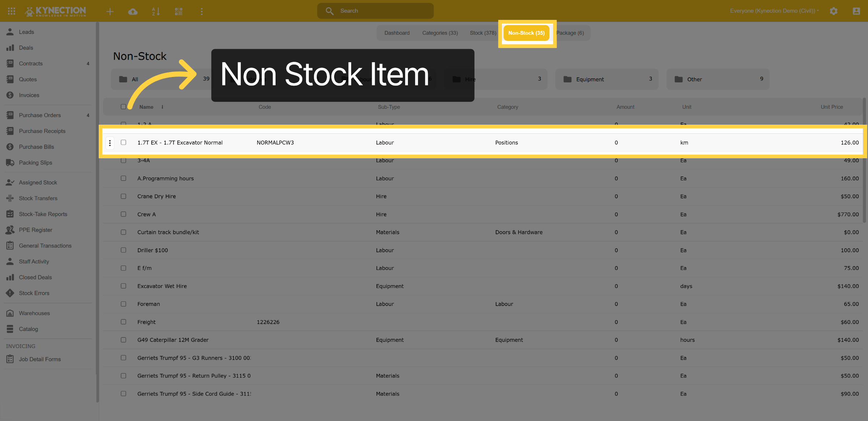Sort by the Unit Price column header
This screenshot has height=421, width=868.
click(832, 107)
